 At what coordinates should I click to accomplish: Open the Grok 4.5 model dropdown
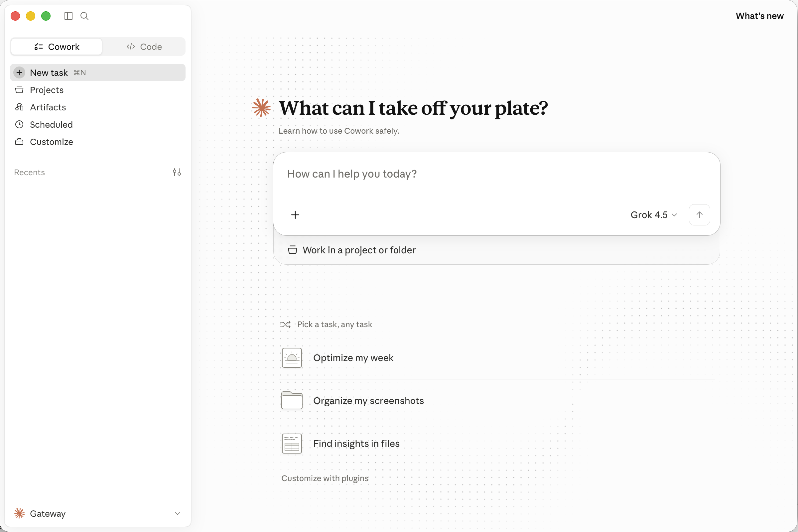(653, 215)
